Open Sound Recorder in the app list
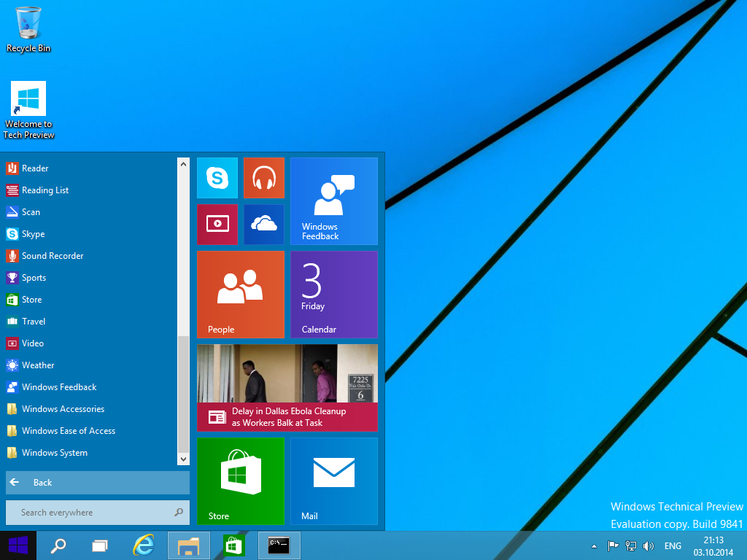Screen dimensions: 747x560 (x=90, y=256)
